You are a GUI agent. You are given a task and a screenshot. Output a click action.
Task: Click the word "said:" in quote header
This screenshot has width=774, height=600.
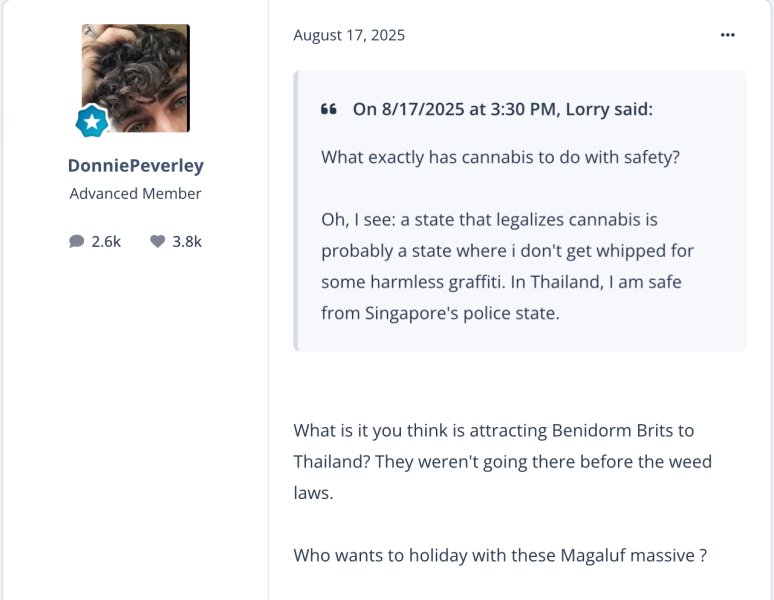[x=633, y=109]
